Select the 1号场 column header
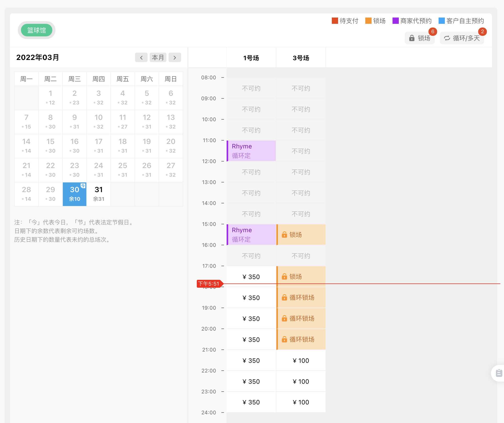The height and width of the screenshot is (423, 504). [251, 58]
